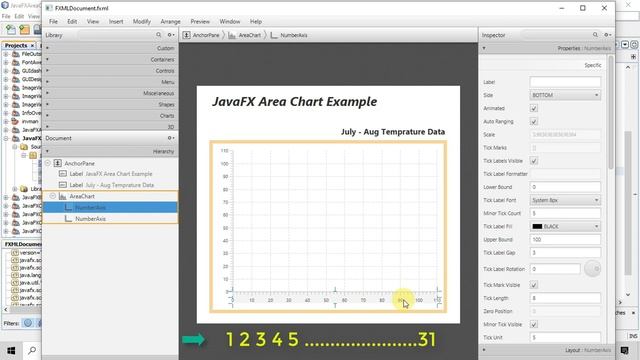Click the AnchorPane node icon in Hierarchy

coord(58,163)
